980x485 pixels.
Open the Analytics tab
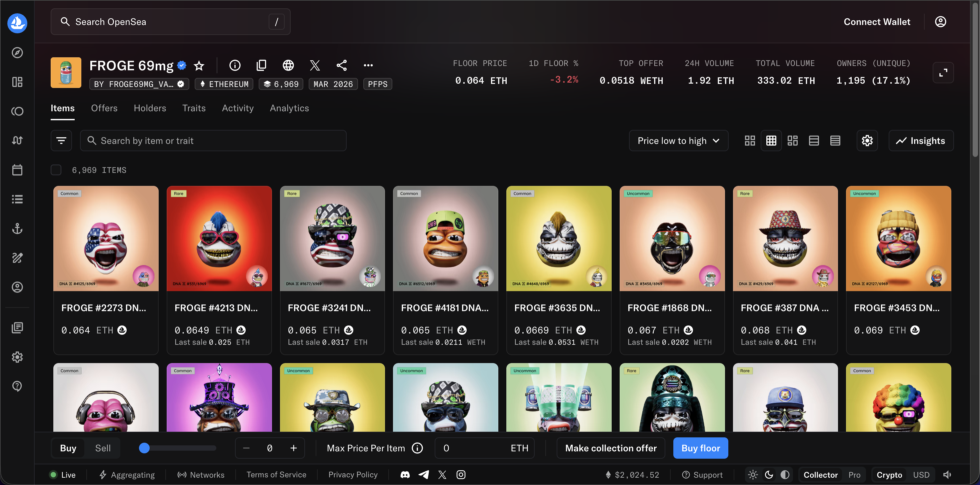click(290, 108)
